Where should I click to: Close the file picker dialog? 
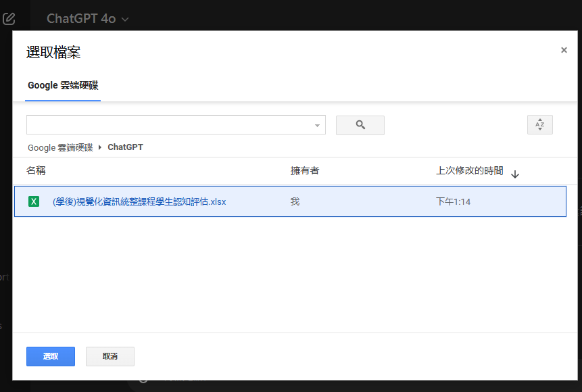(564, 50)
